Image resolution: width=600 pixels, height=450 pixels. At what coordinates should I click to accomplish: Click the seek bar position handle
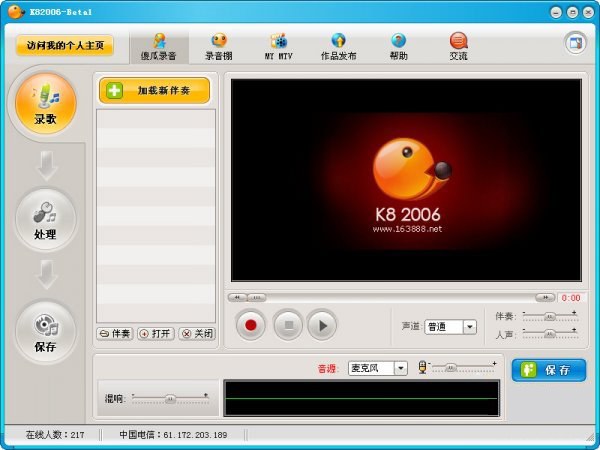coord(257,297)
